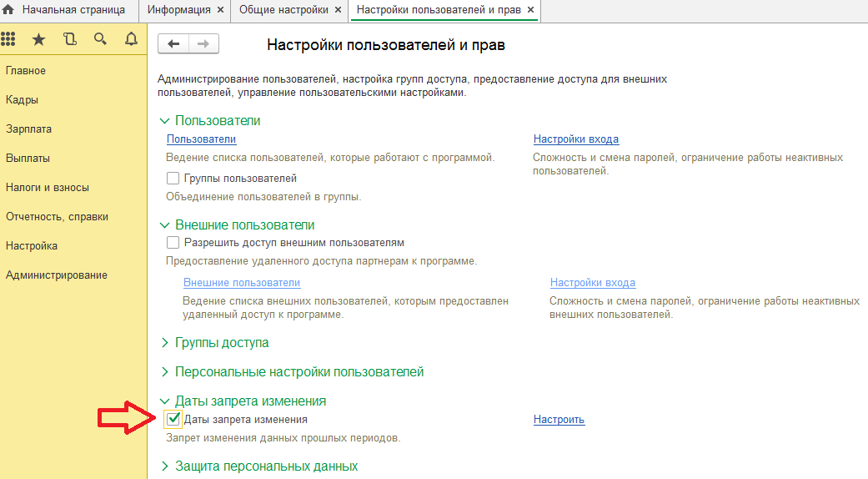Screen dimensions: 868x479
Task: Go back with the left arrow button
Action: point(173,43)
